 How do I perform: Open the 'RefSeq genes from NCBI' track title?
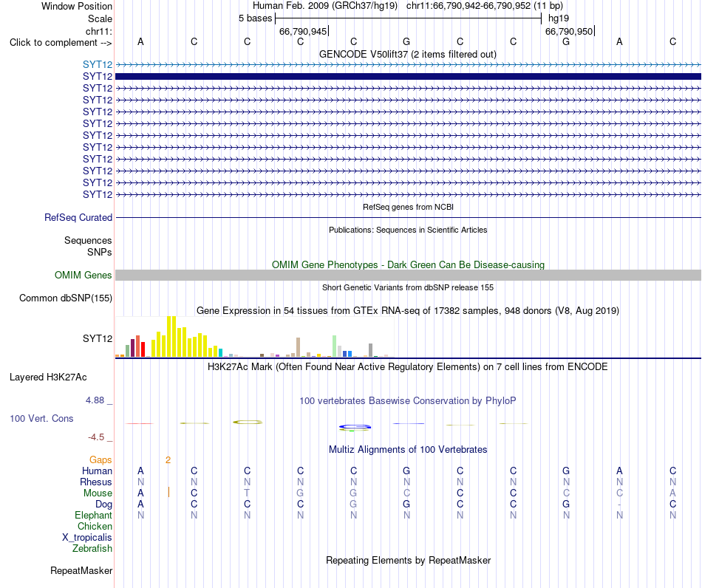point(408,207)
